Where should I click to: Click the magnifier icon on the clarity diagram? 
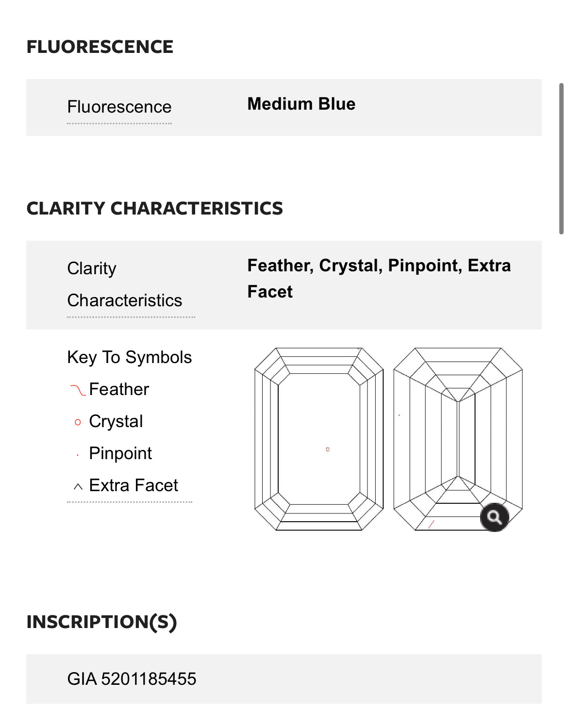[x=495, y=517]
